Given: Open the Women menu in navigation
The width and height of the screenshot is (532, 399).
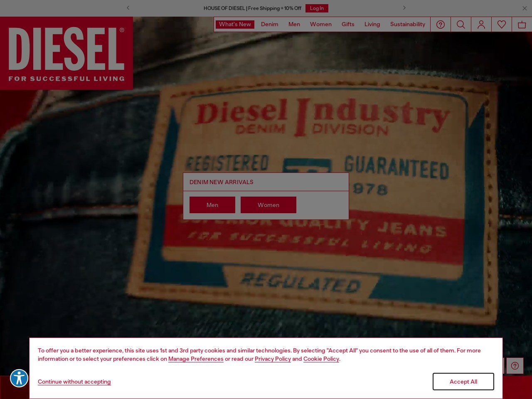Looking at the screenshot, I should 321,25.
